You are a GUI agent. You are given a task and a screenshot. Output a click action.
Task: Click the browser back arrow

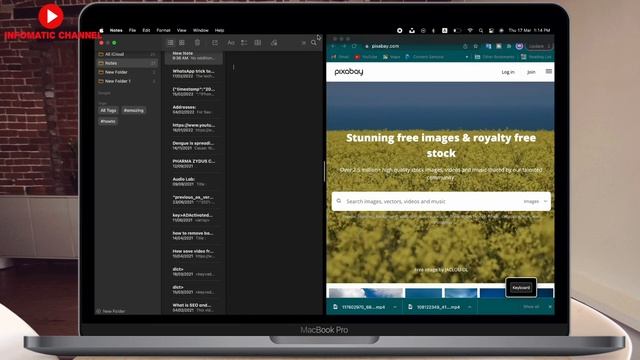pyautogui.click(x=333, y=46)
